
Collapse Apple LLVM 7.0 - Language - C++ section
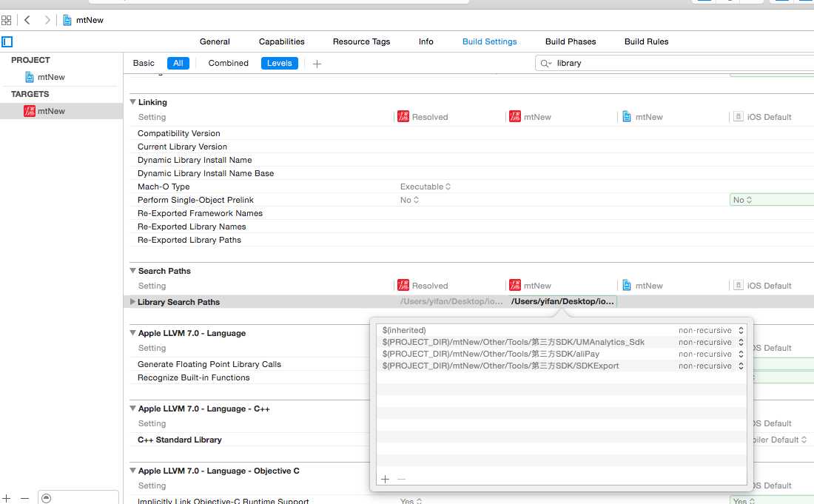133,409
